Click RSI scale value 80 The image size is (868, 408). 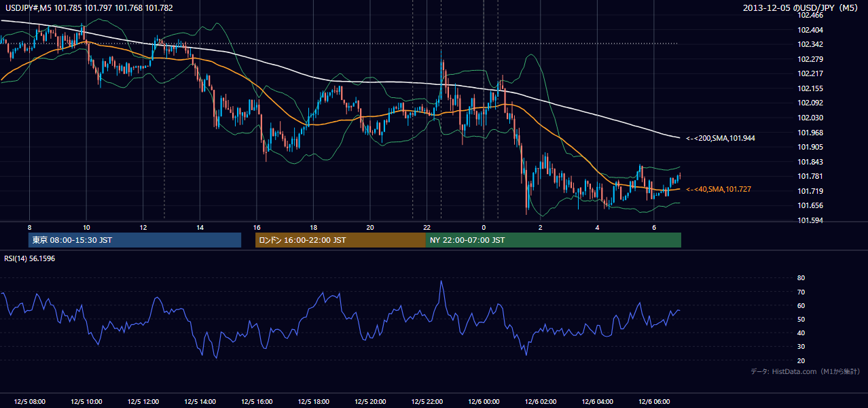click(801, 278)
